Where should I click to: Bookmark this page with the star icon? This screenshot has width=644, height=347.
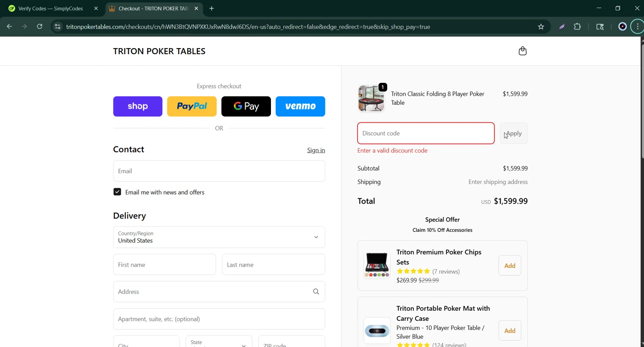click(x=541, y=27)
